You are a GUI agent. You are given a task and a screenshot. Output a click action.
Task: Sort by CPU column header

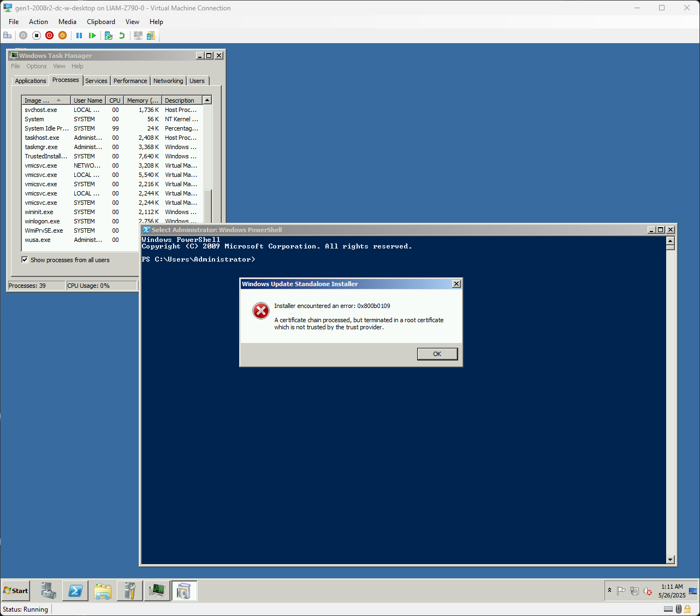(115, 100)
